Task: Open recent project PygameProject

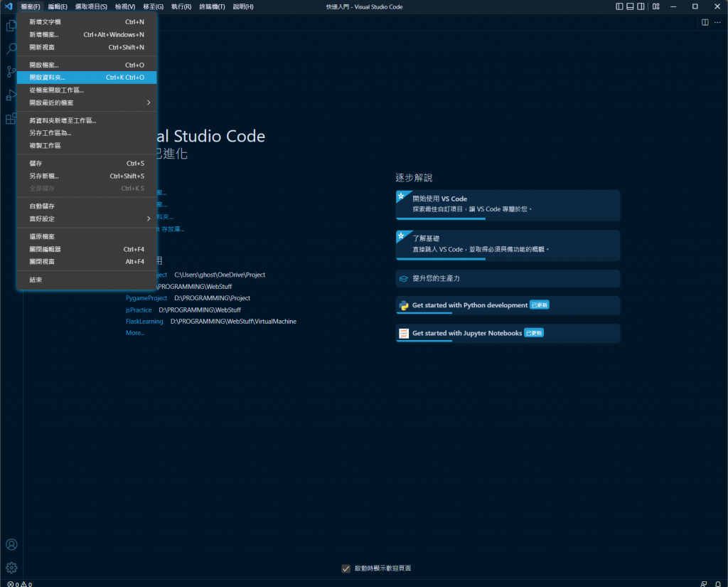Action: [146, 298]
